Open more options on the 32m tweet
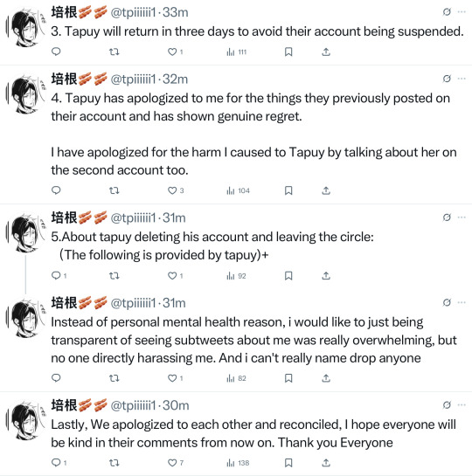 pyautogui.click(x=462, y=79)
